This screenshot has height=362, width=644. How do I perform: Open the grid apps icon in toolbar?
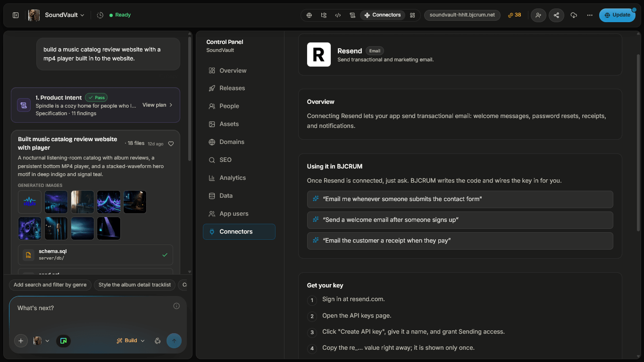(412, 15)
